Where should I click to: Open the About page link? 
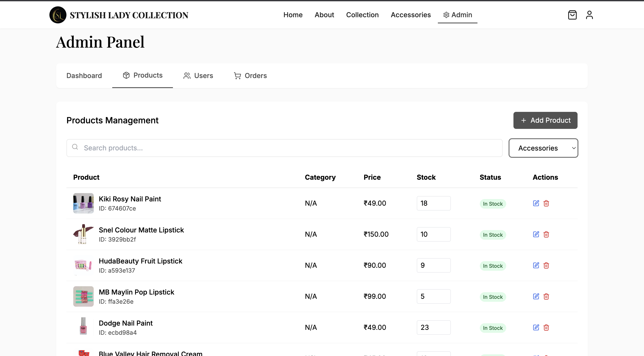coord(324,15)
